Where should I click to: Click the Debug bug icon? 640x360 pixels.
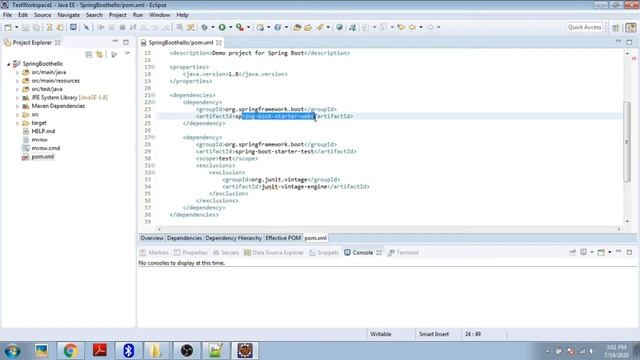click(204, 27)
